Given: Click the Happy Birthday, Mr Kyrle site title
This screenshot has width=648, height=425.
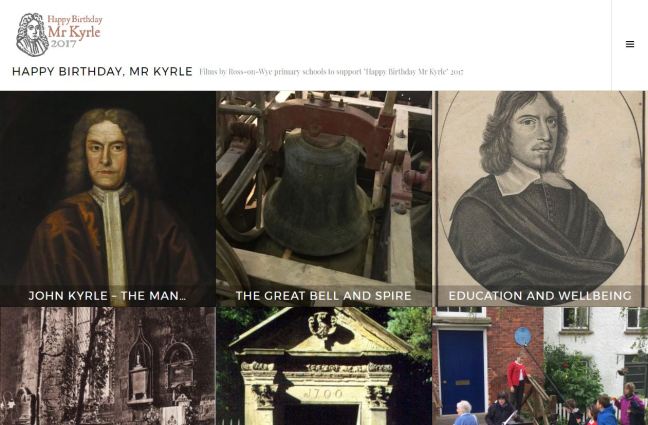Looking at the screenshot, I should pos(102,72).
